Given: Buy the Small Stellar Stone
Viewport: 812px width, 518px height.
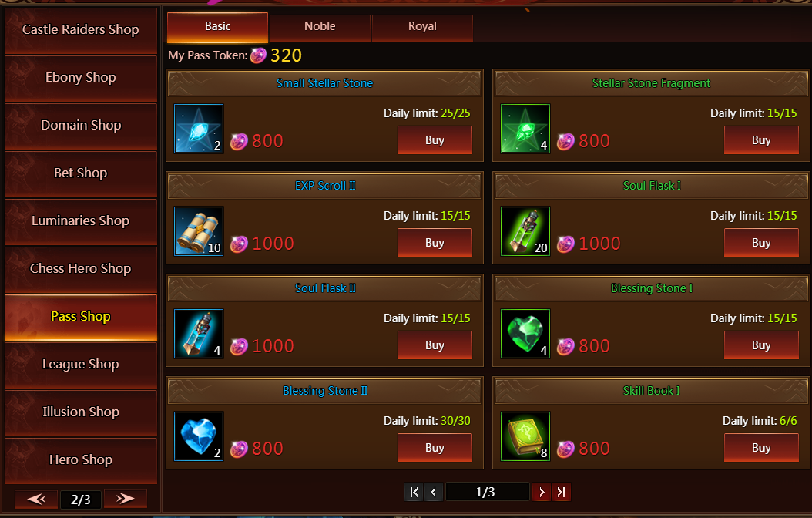Looking at the screenshot, I should [435, 140].
